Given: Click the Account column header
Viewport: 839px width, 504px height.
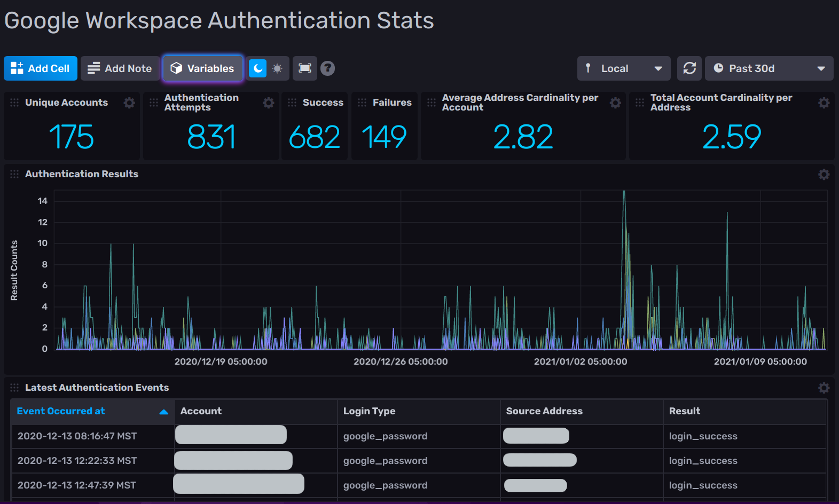Looking at the screenshot, I should point(201,411).
